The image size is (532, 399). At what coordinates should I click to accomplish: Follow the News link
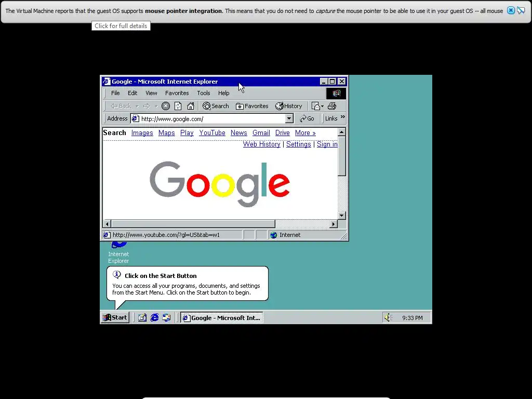[x=239, y=133]
